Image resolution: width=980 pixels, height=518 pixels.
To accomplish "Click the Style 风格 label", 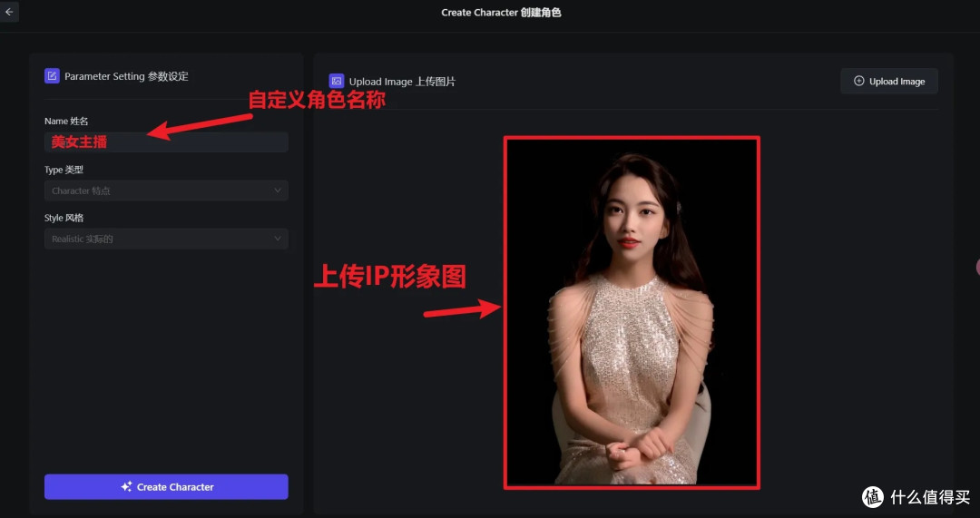I will pyautogui.click(x=64, y=218).
